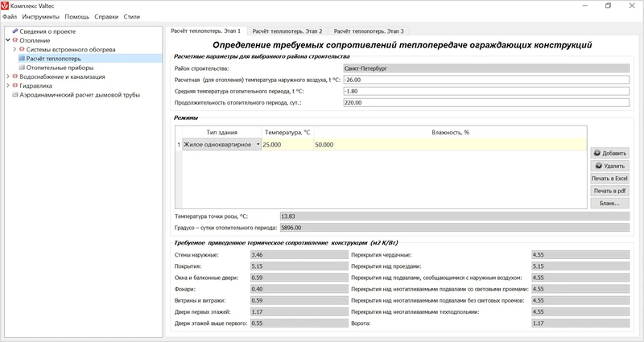Click the Отопление gear icon
644x342 pixels.
(14, 40)
